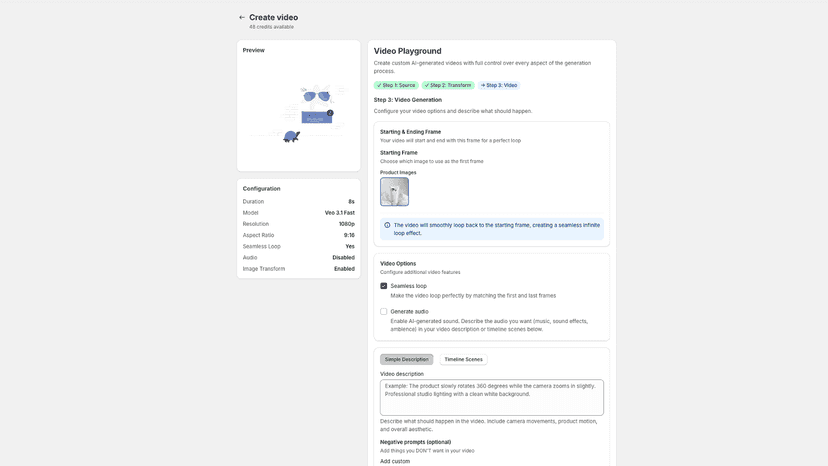Switch to Simple Description tab

click(407, 359)
